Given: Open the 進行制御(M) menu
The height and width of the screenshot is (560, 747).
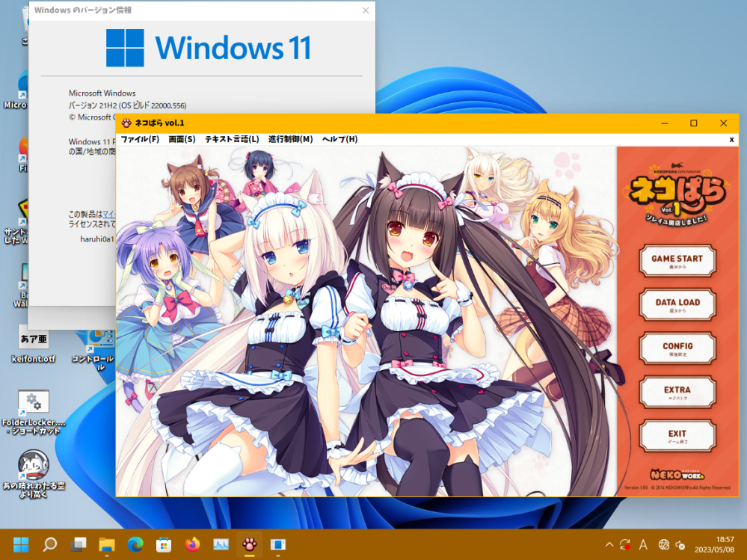Looking at the screenshot, I should pos(290,140).
